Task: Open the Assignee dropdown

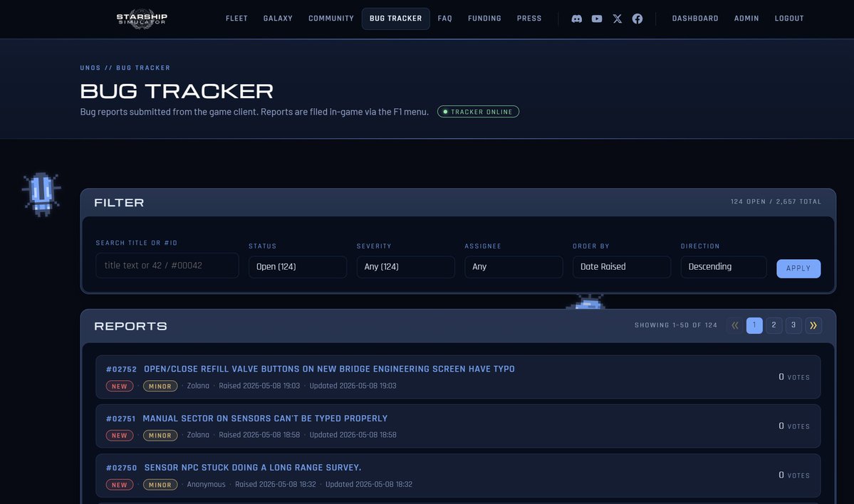Action: coord(514,267)
